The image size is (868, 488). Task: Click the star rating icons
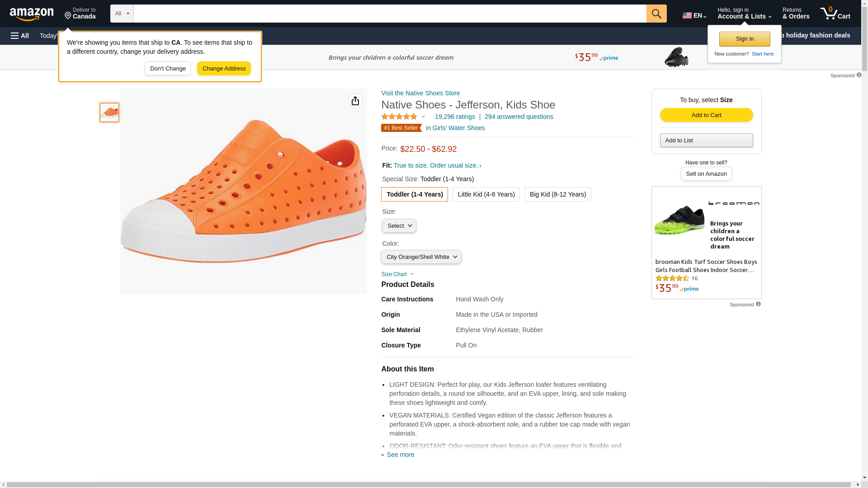[x=399, y=117]
